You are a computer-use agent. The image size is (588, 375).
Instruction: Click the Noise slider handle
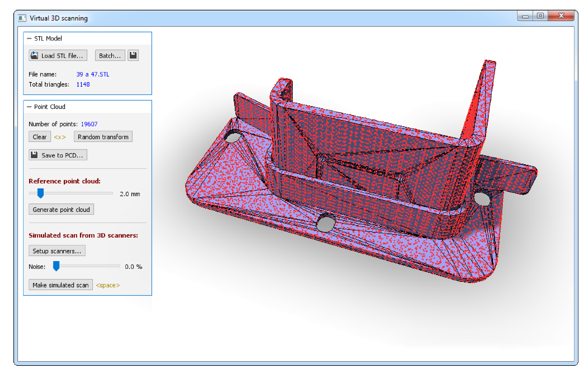point(56,266)
